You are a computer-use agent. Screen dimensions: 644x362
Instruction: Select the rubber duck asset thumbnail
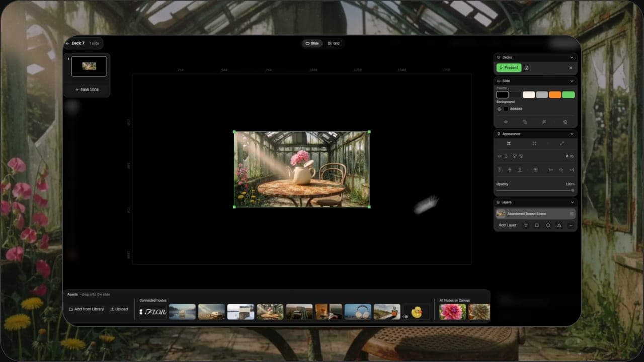pyautogui.click(x=417, y=312)
